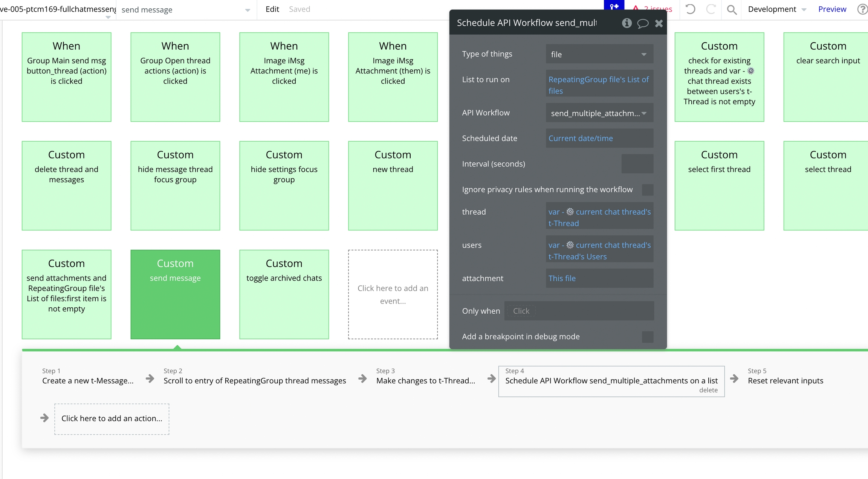The image size is (868, 479).
Task: Open the Edit menu
Action: tap(272, 9)
